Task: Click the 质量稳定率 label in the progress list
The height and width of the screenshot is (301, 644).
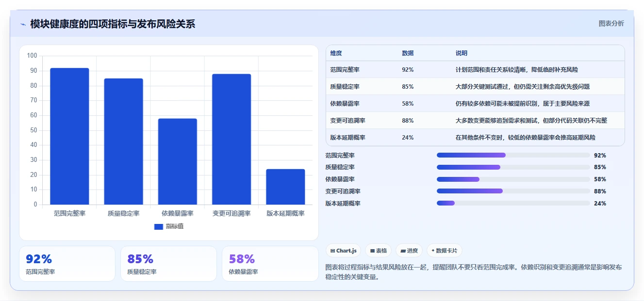Action: tap(340, 167)
